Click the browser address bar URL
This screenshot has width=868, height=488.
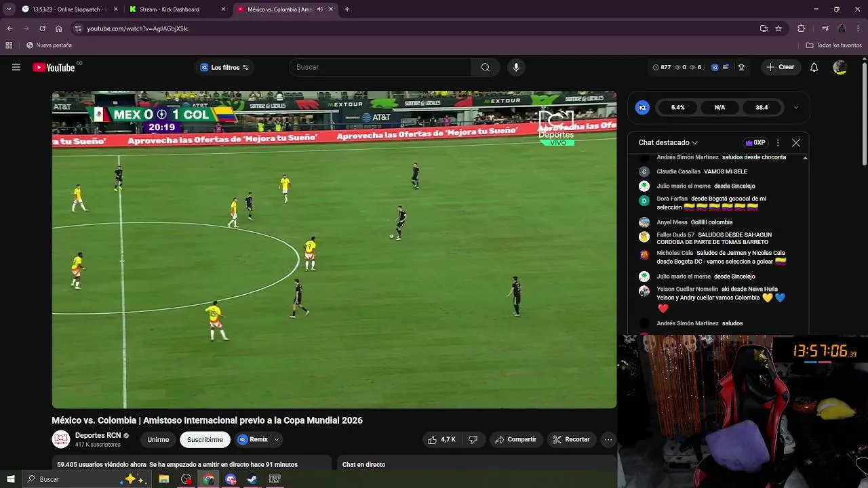coord(138,28)
